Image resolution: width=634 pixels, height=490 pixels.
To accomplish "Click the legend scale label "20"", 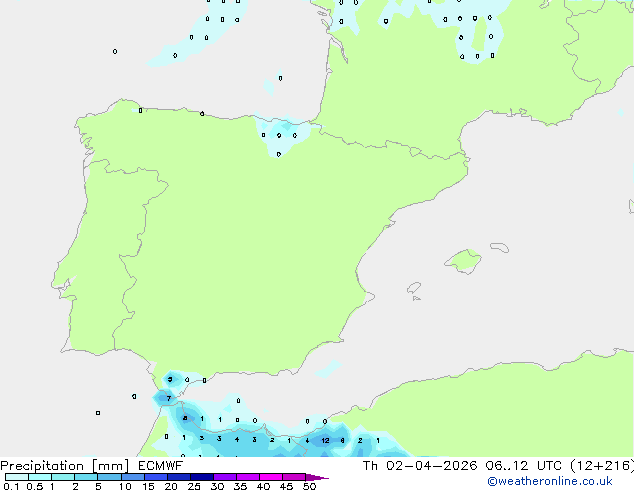I will (171, 486).
